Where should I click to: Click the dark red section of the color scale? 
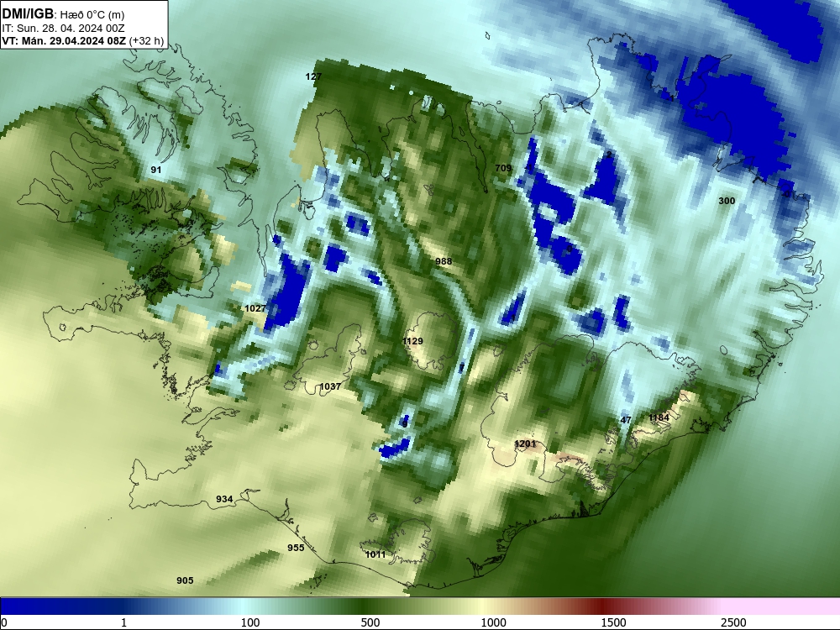(602, 606)
